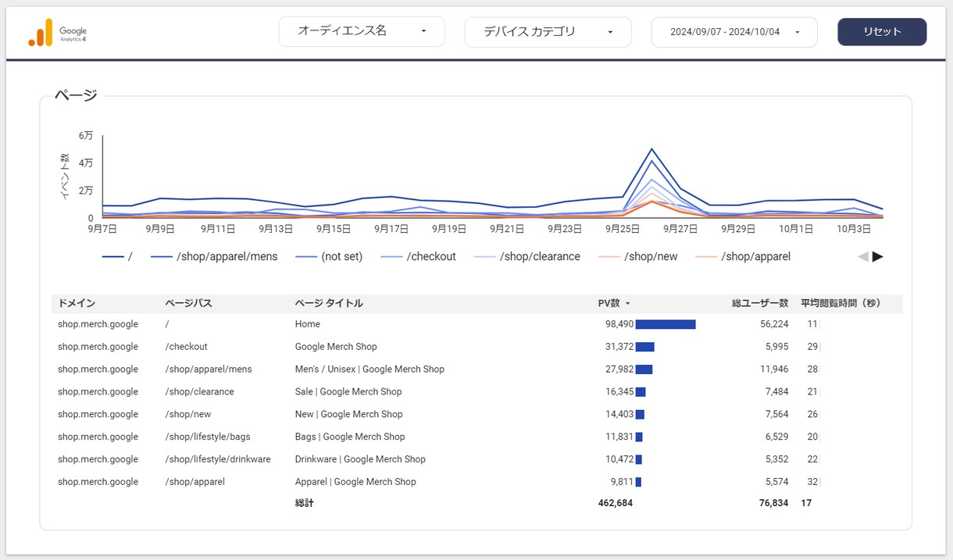Select the /shop/apparel/mens path cell in table

(209, 369)
